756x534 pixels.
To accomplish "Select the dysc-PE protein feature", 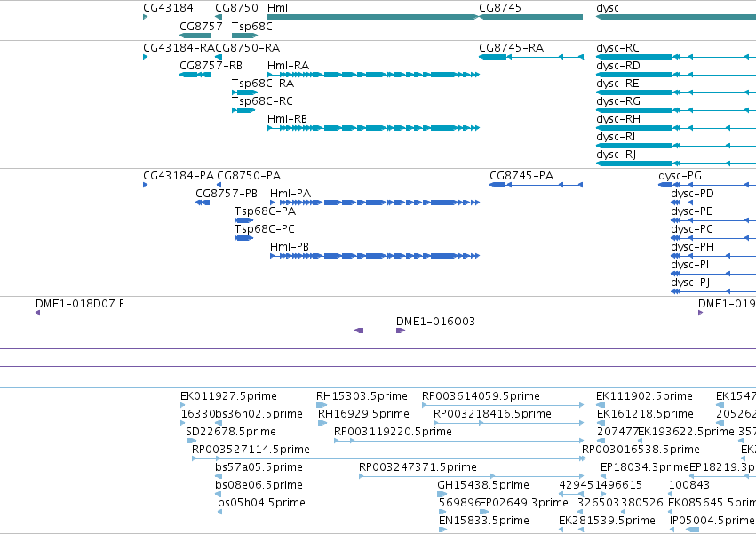I will (x=713, y=220).
